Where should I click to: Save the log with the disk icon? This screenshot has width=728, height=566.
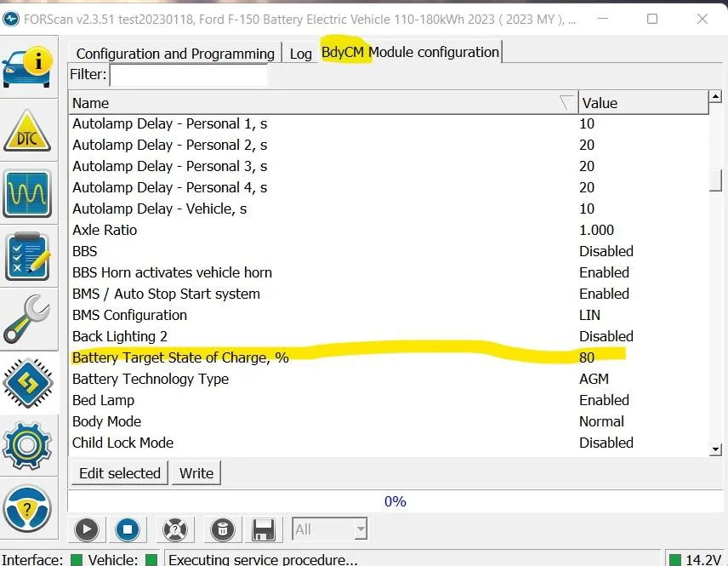tap(263, 529)
